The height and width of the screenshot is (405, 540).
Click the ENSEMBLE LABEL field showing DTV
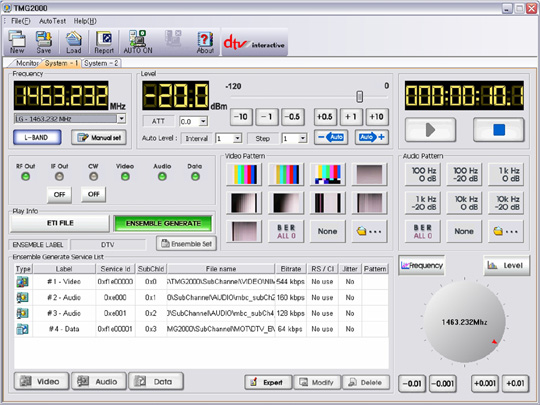coord(108,245)
